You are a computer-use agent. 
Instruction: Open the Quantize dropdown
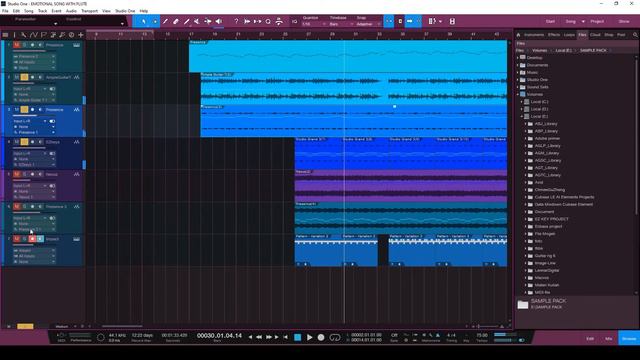tap(314, 24)
